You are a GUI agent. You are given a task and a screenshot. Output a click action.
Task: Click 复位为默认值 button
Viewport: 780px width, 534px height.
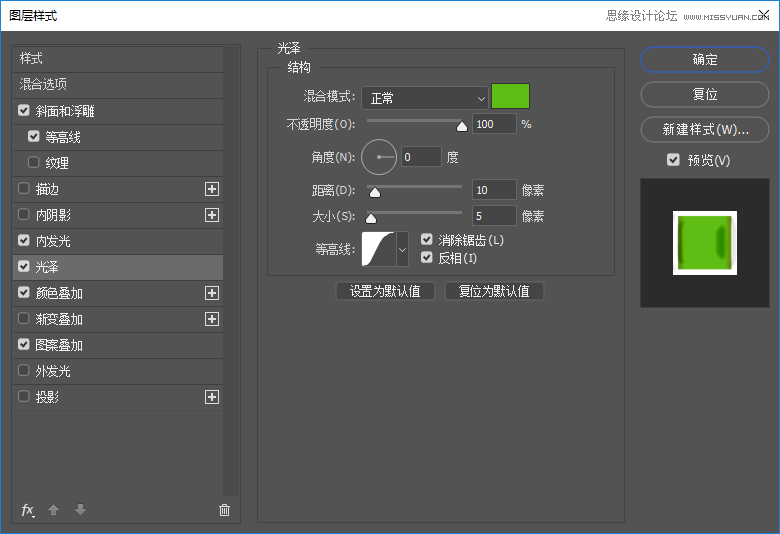coord(494,291)
